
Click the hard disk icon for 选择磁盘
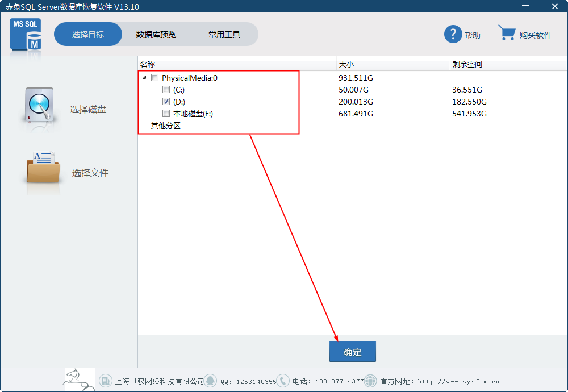click(40, 106)
